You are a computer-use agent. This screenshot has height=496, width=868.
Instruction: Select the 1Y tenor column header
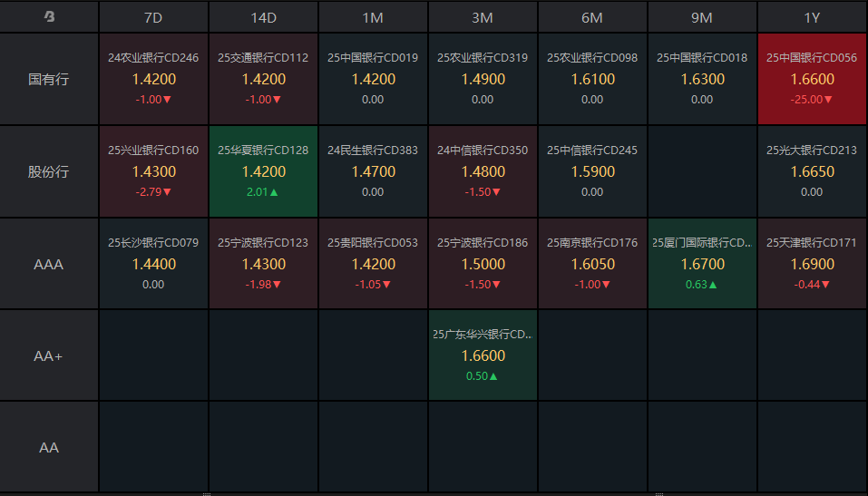[x=812, y=18]
